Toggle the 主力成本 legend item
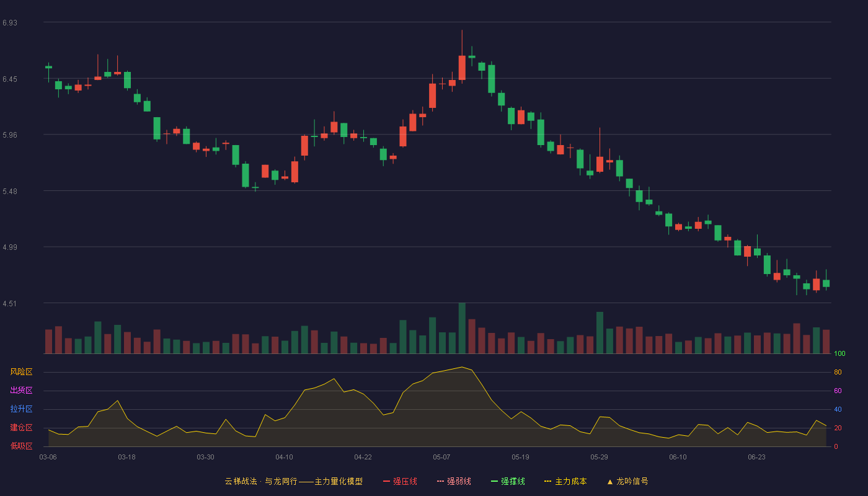Image resolution: width=868 pixels, height=496 pixels. tap(565, 481)
